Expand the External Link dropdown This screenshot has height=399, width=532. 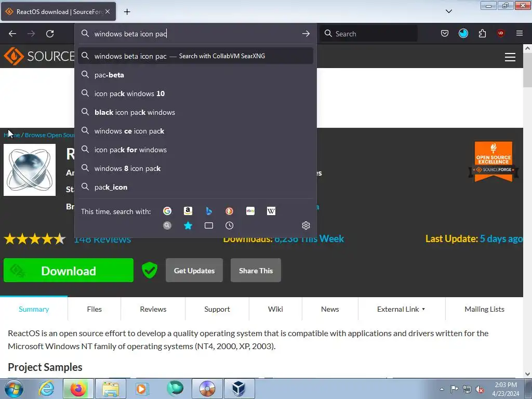(402, 309)
